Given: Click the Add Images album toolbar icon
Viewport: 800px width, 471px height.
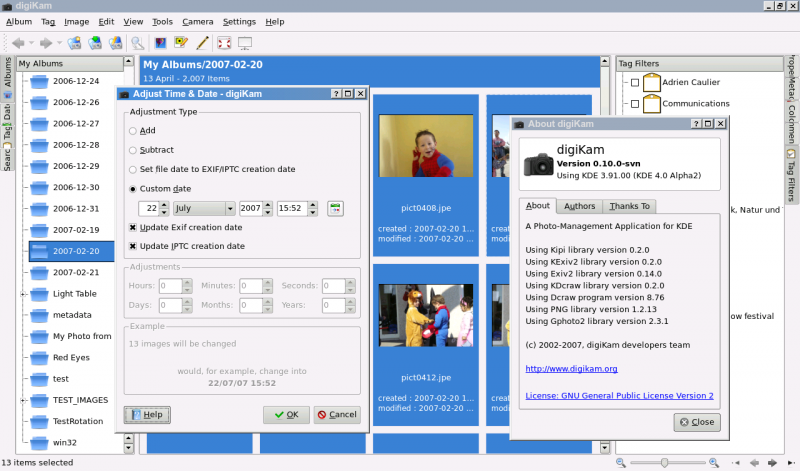Looking at the screenshot, I should point(95,43).
